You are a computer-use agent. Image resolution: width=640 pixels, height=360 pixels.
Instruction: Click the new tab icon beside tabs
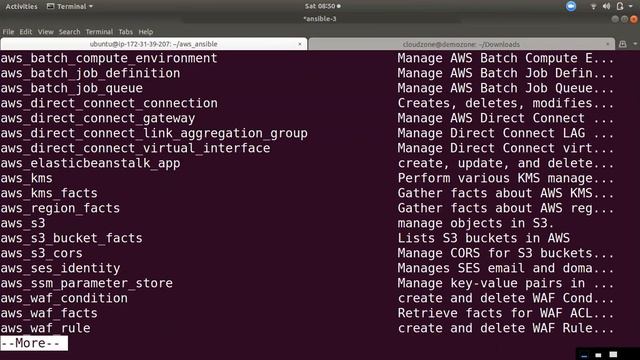tap(622, 44)
